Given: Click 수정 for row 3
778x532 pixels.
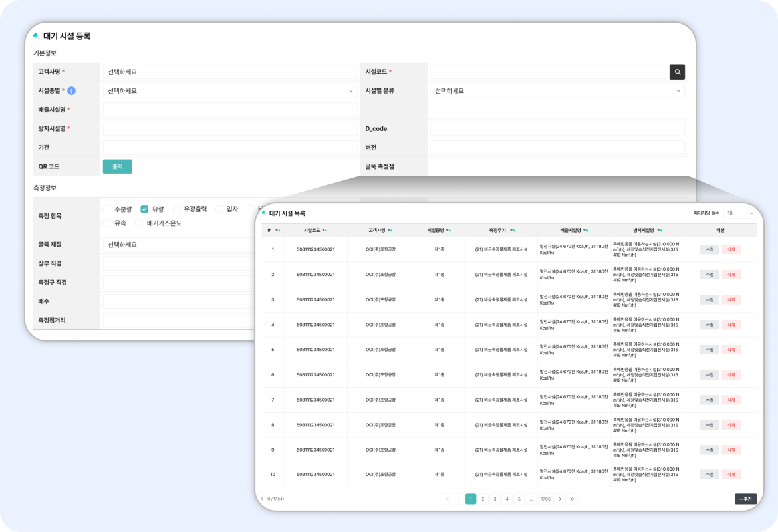Looking at the screenshot, I should coord(710,300).
